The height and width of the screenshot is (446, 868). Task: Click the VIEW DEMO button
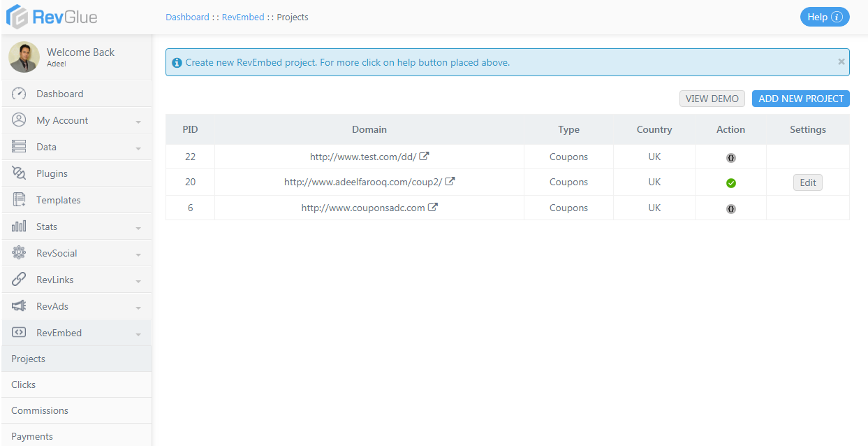pos(712,99)
